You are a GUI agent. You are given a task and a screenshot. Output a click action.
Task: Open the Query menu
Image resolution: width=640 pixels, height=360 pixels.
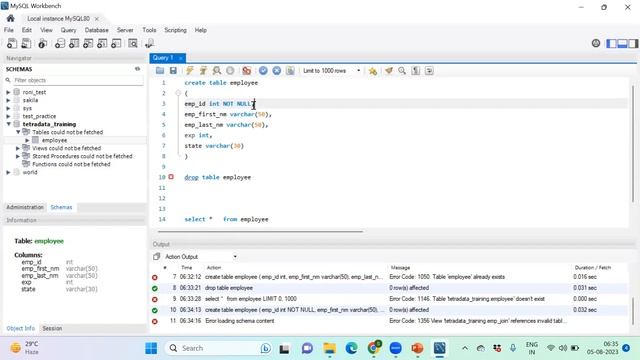coord(68,30)
